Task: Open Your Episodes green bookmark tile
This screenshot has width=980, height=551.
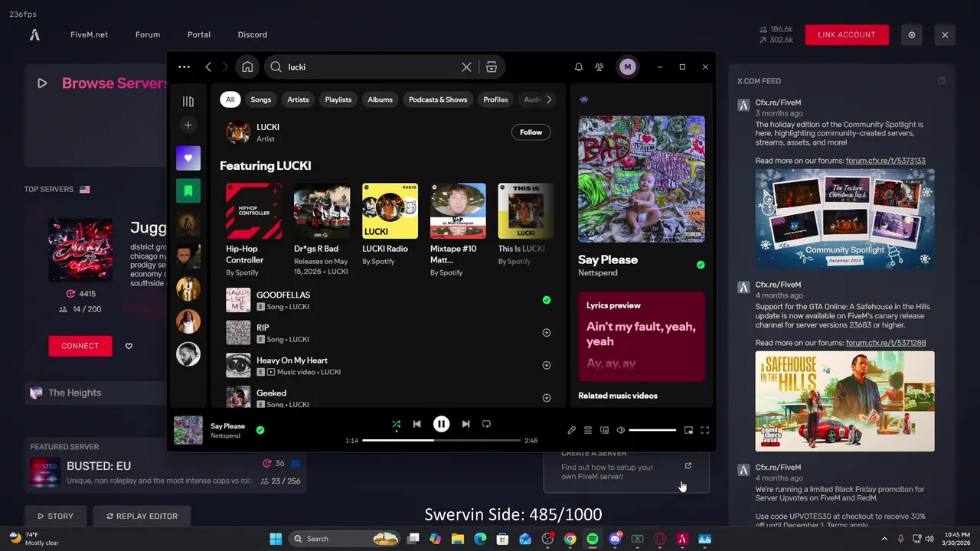Action: 188,191
